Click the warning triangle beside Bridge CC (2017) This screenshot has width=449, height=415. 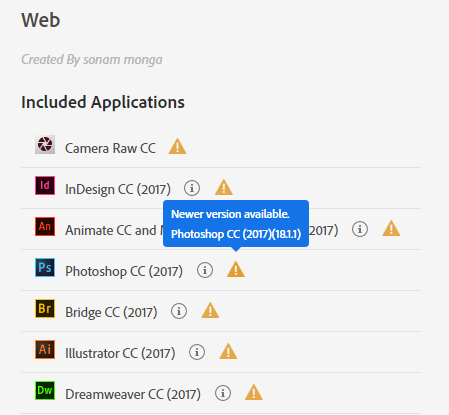tap(210, 310)
